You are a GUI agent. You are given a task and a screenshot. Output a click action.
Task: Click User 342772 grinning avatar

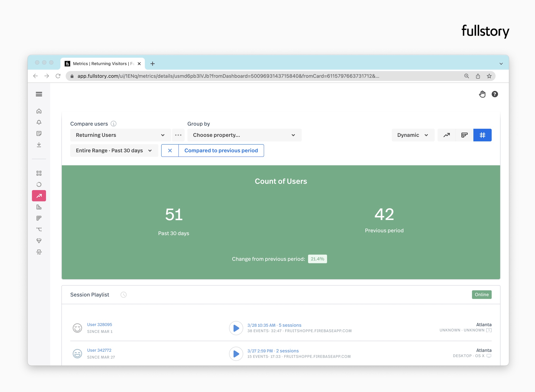point(77,354)
